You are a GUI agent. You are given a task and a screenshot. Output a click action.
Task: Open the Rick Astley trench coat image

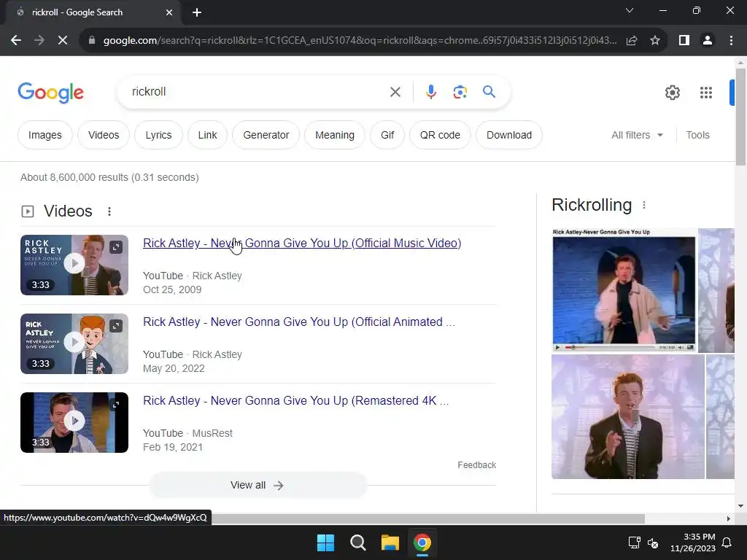(x=624, y=290)
